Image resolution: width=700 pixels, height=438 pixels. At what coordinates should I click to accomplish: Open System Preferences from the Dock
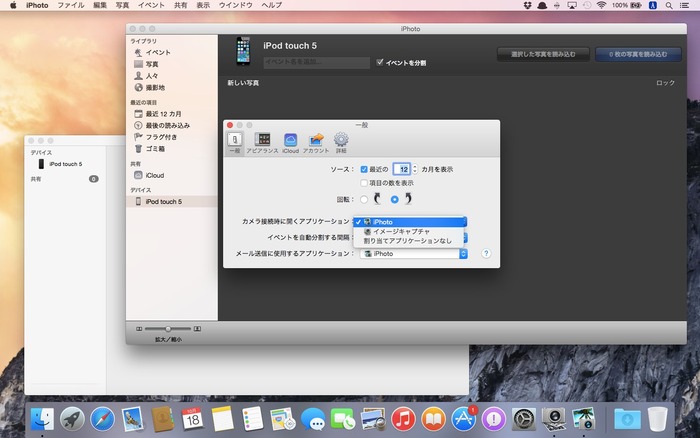pyautogui.click(x=524, y=419)
